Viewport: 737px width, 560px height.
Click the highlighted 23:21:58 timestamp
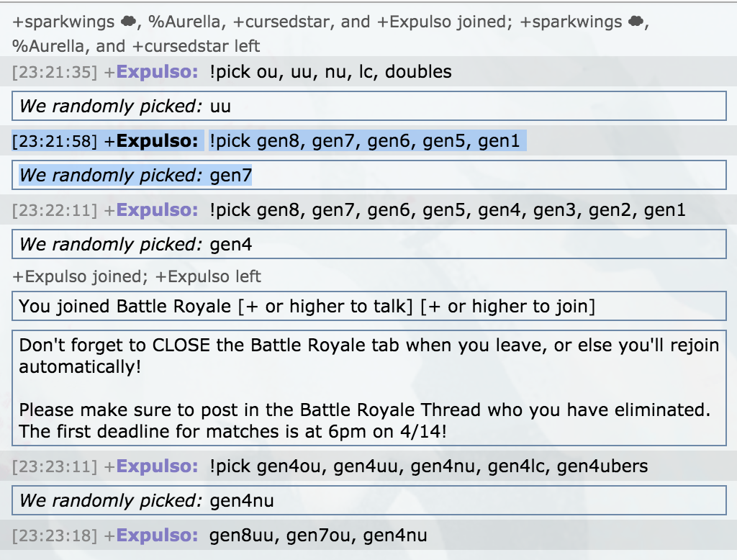coord(55,141)
